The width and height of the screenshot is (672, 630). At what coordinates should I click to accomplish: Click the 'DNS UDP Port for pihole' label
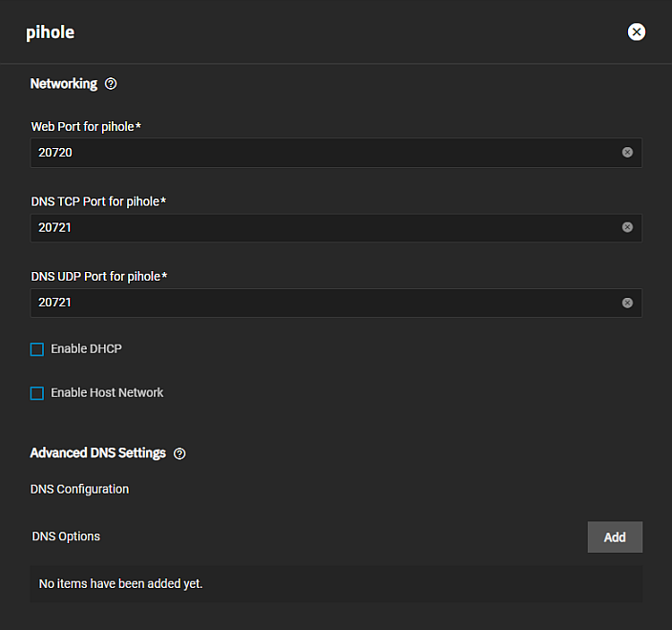click(99, 277)
